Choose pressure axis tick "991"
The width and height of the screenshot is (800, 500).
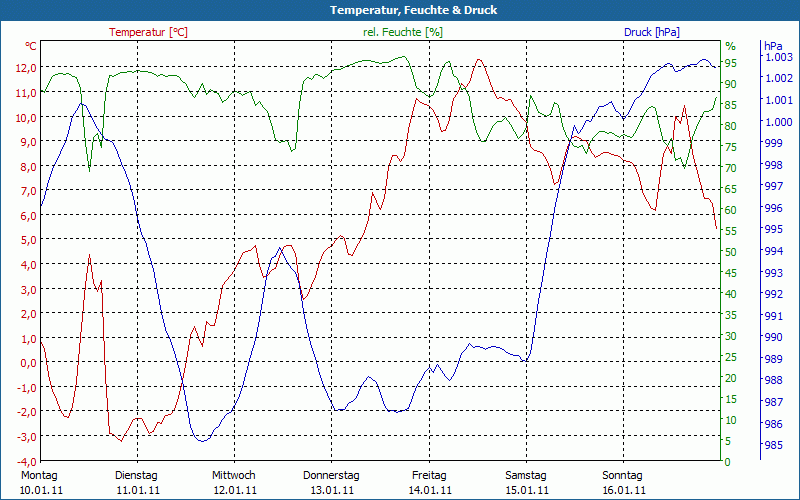[773, 315]
